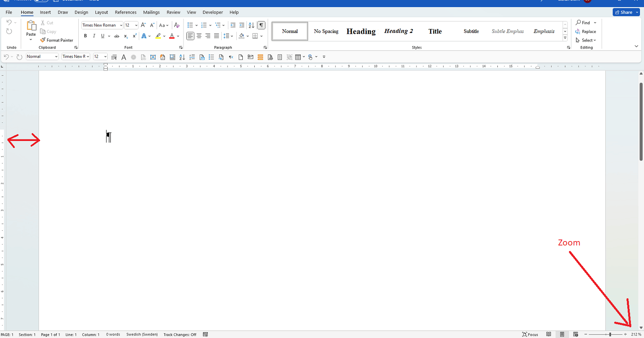
Task: Toggle strikethrough formatting
Action: pyautogui.click(x=116, y=36)
